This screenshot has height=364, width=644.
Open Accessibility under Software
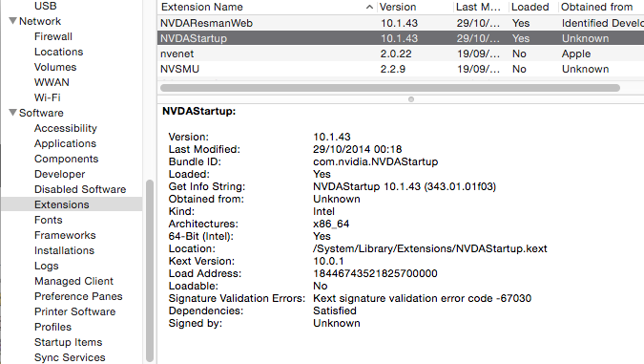[x=66, y=128]
